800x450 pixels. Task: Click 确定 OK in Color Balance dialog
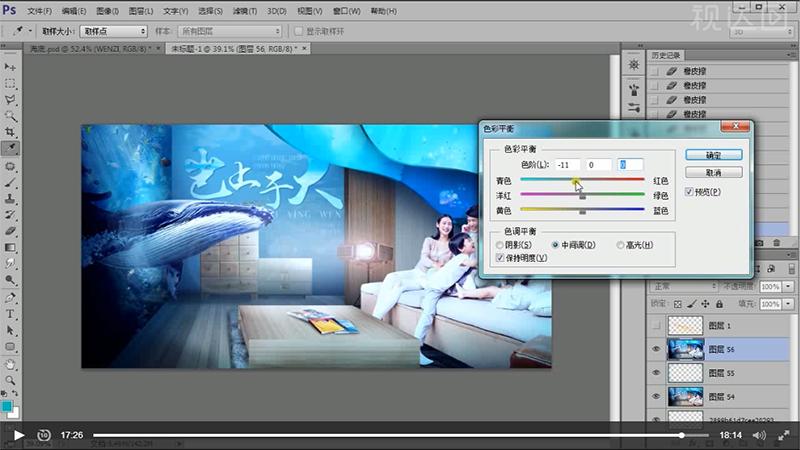[x=713, y=155]
